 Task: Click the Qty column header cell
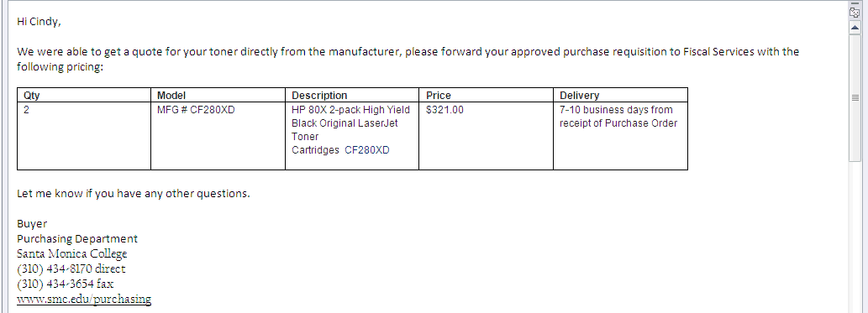(x=84, y=95)
